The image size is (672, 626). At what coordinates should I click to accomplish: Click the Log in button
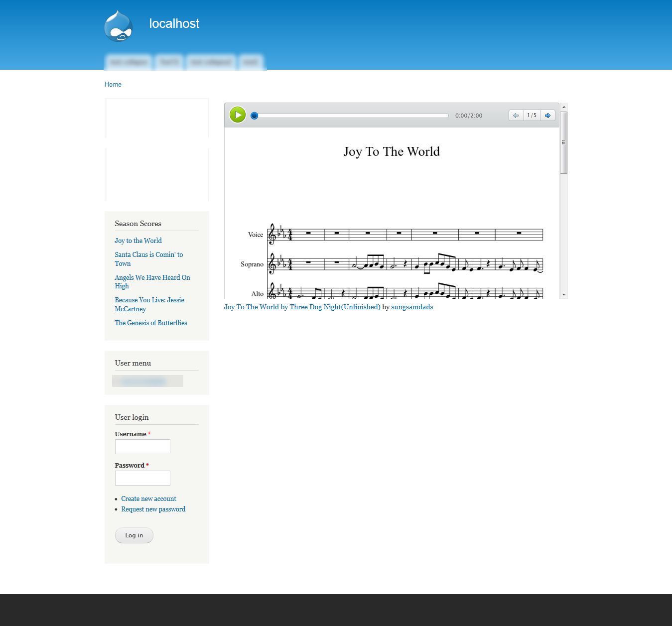(134, 535)
